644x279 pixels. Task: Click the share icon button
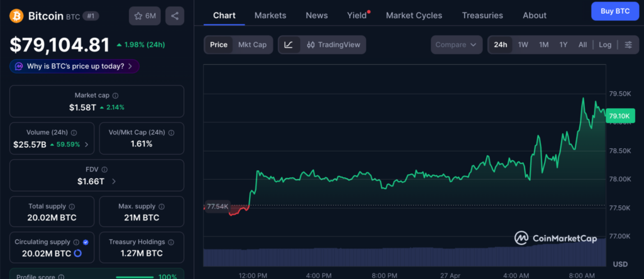(174, 16)
